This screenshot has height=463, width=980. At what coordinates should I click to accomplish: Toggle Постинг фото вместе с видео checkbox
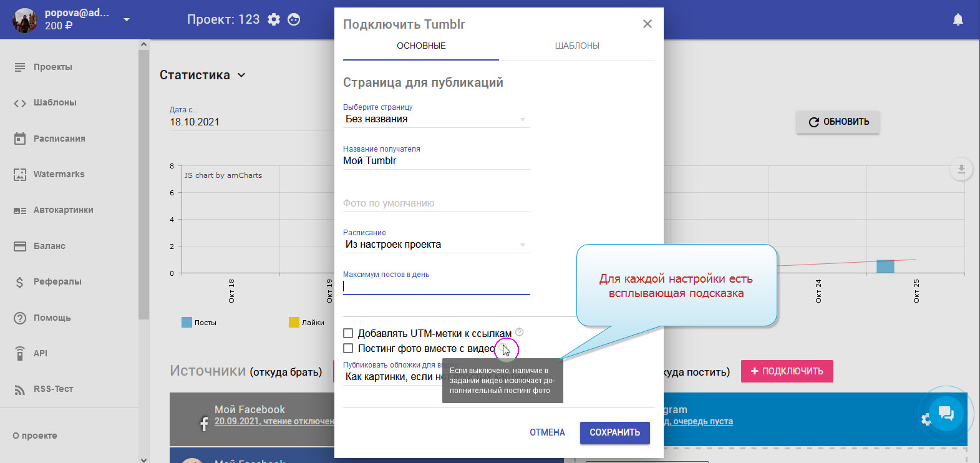(x=348, y=348)
